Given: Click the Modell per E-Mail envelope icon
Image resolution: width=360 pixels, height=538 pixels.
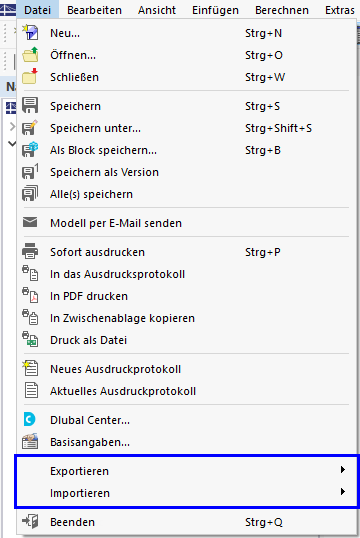Looking at the screenshot, I should pos(30,223).
